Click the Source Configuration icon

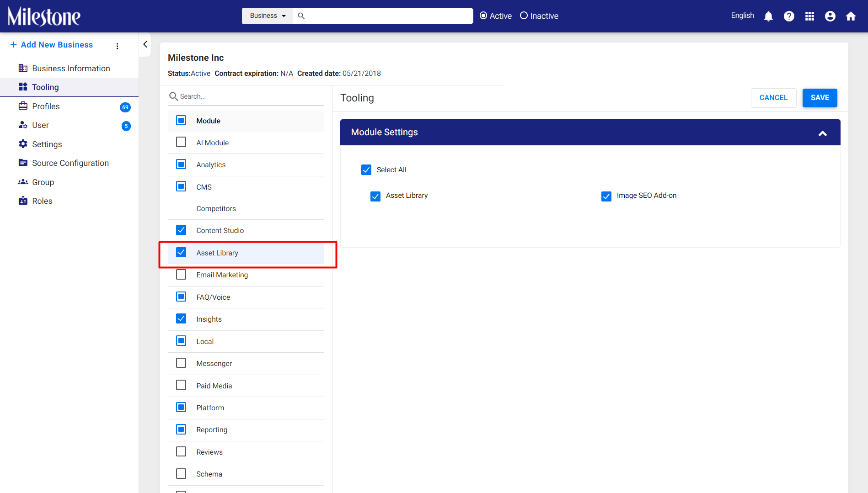click(23, 163)
